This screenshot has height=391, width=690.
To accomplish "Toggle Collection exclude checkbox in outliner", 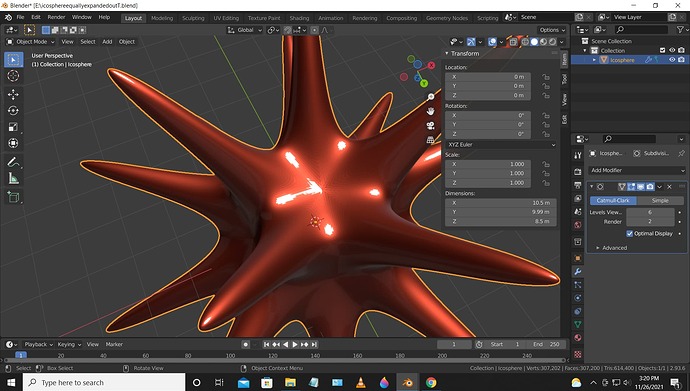I will pos(662,51).
